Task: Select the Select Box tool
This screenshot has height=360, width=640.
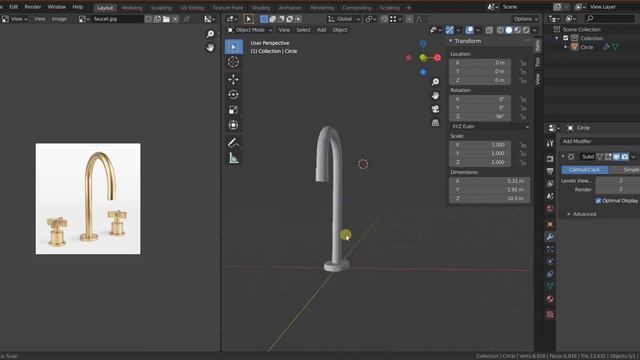Action: tap(233, 47)
